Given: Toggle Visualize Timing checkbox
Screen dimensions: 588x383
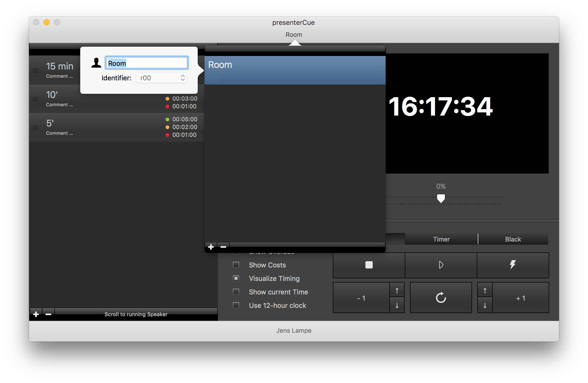Looking at the screenshot, I should click(x=236, y=278).
